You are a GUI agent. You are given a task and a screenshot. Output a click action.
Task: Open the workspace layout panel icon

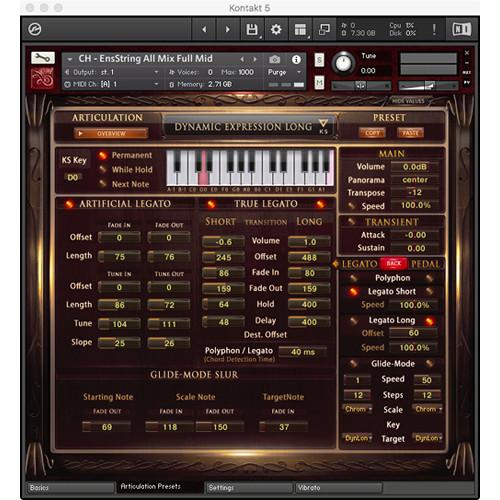pos(300,29)
